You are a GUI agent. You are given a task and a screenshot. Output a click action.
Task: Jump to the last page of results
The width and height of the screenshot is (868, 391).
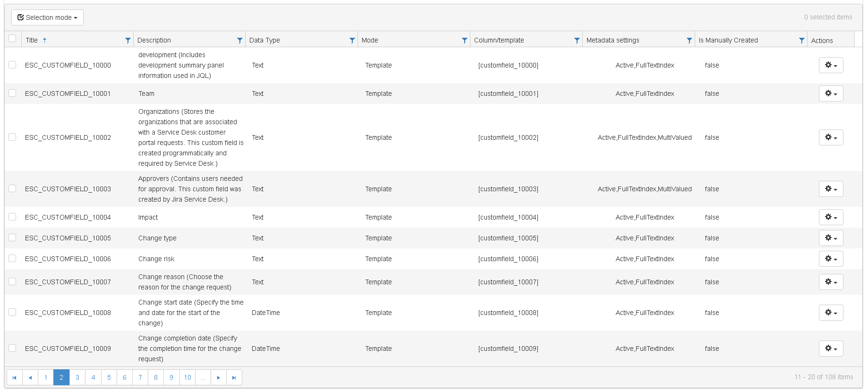pyautogui.click(x=234, y=377)
